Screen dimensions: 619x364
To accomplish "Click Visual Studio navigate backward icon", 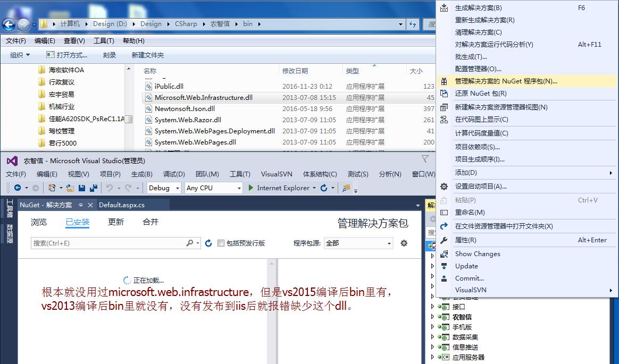I will (x=18, y=188).
